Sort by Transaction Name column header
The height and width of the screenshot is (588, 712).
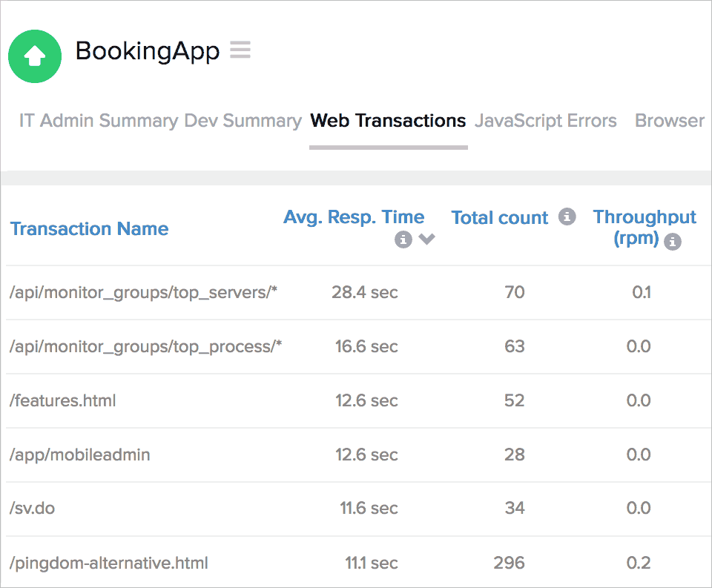coord(89,229)
